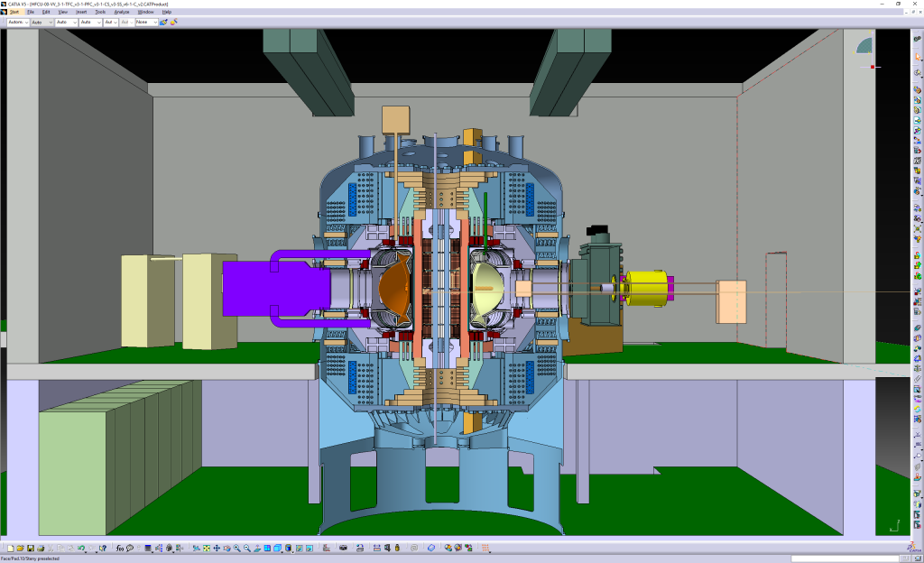Switch to Isometric View
The image size is (924, 563).
click(278, 546)
